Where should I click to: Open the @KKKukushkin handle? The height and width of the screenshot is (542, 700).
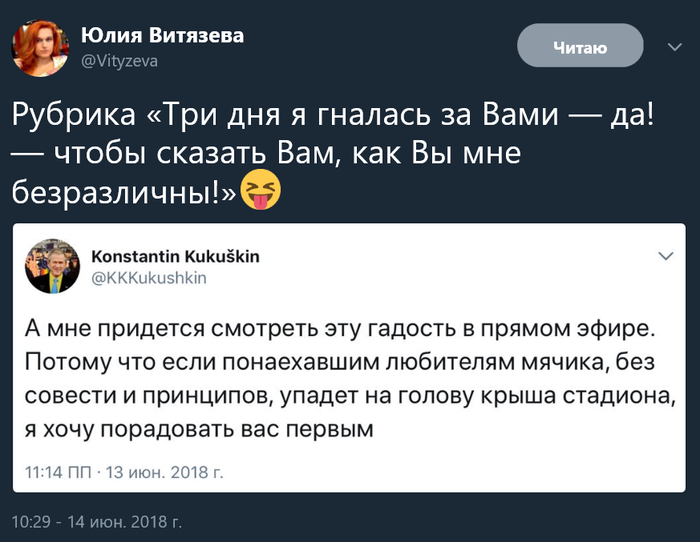tap(149, 278)
